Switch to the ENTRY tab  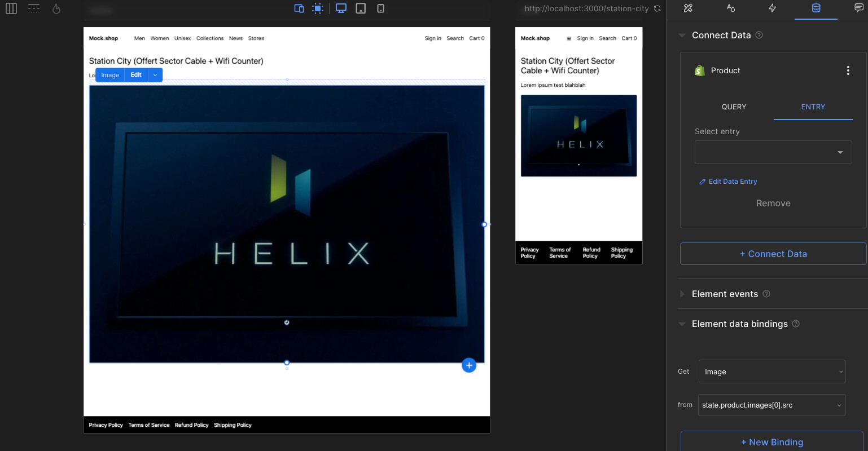tap(813, 107)
